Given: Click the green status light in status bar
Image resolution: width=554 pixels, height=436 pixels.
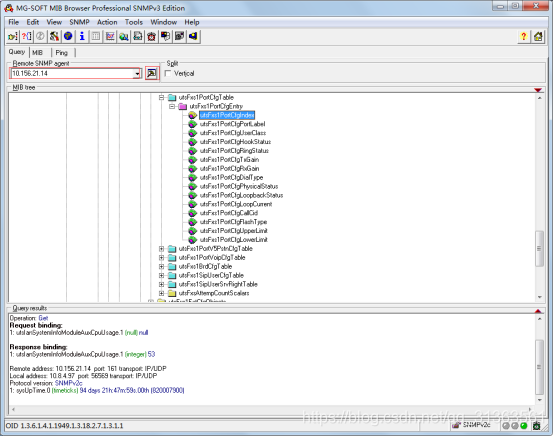Looking at the screenshot, I should (x=524, y=426).
